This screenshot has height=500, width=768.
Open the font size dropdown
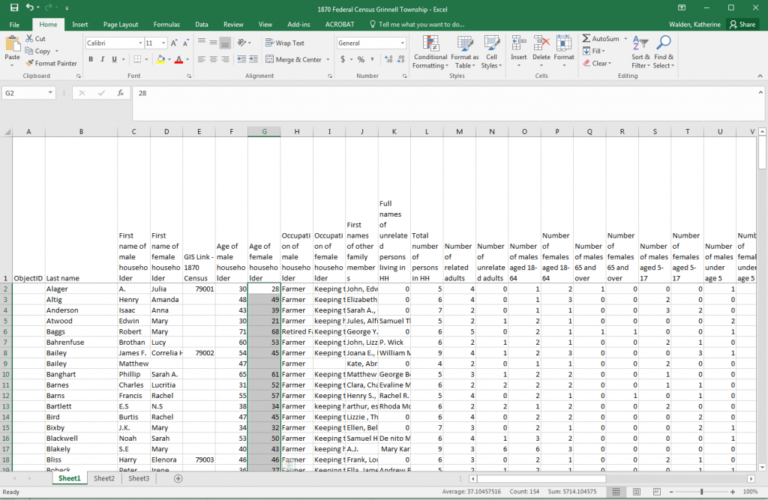pos(164,43)
